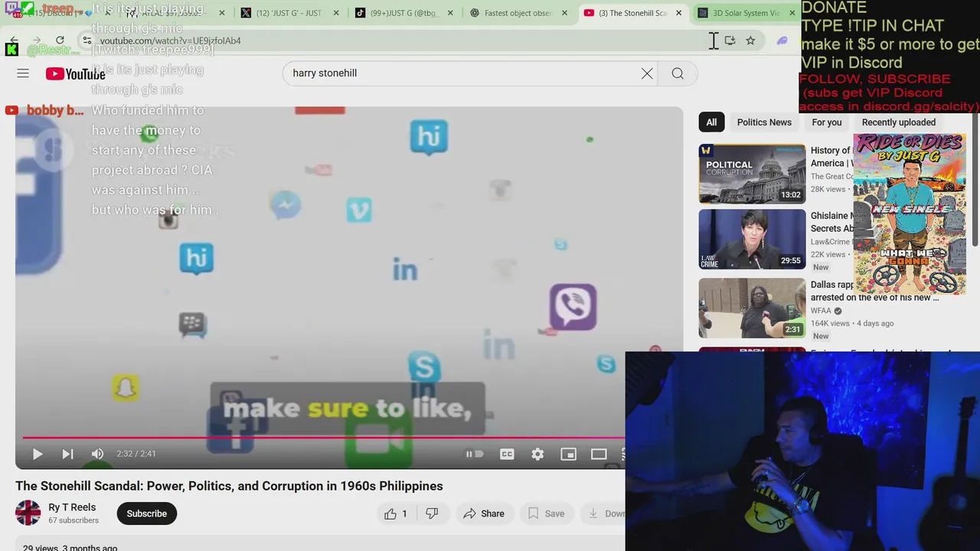Like the Stonehill Scandal video
The image size is (980, 551).
[396, 514]
